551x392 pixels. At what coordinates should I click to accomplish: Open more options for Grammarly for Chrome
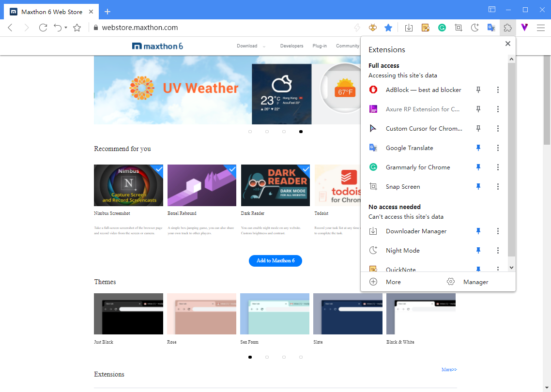[x=498, y=167]
